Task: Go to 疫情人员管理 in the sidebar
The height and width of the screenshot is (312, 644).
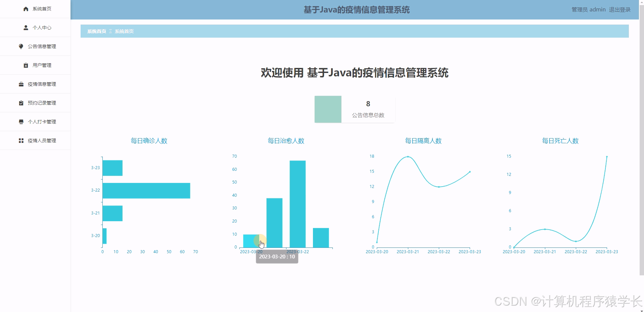Action: click(x=35, y=141)
